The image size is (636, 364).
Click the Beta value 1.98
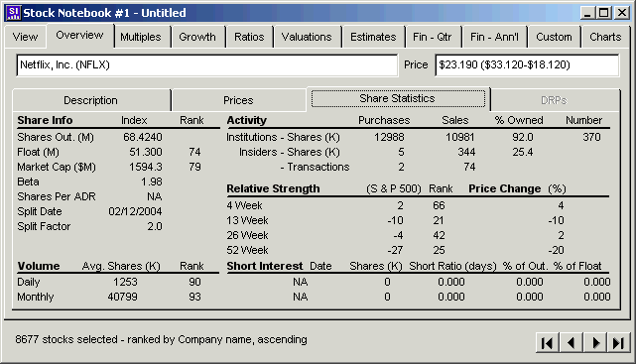click(152, 182)
